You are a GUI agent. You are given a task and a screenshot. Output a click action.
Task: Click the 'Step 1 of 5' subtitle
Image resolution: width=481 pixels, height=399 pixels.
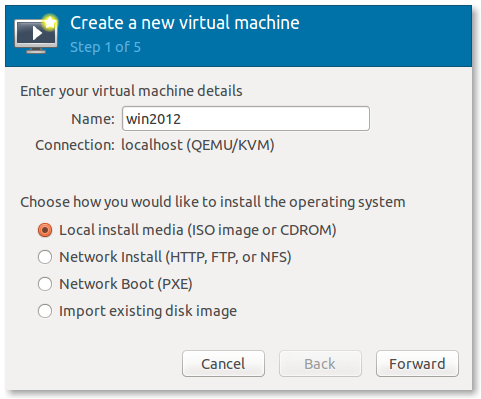point(105,47)
